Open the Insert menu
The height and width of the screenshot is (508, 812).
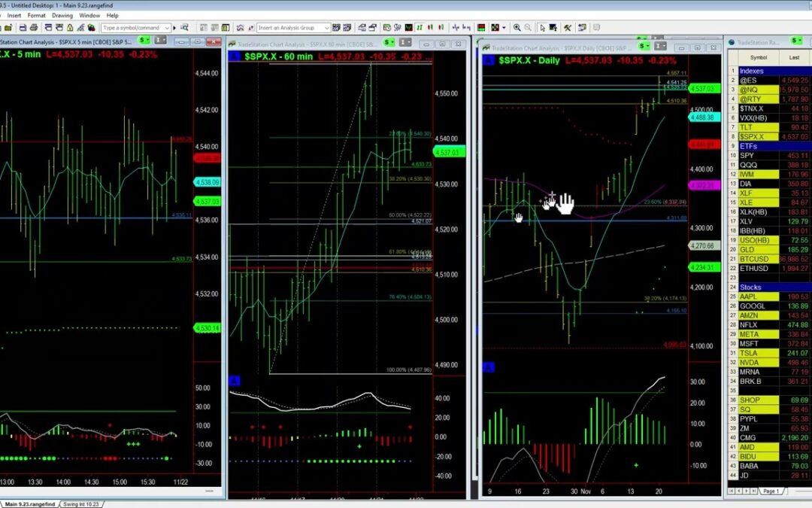click(x=14, y=16)
